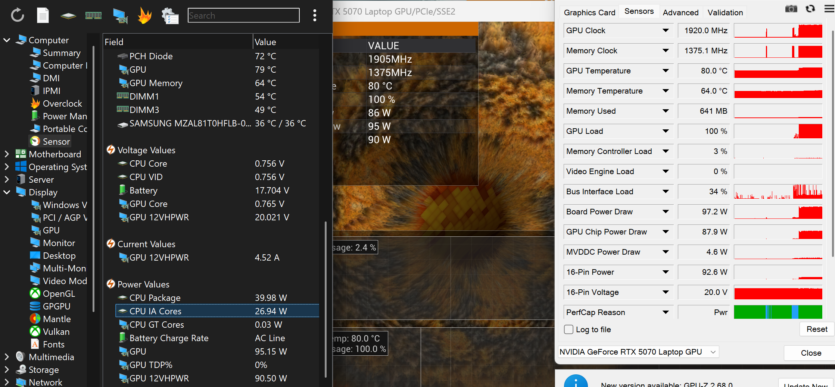Viewport: 835px width, 387px height.
Task: Enable the Log to file checkbox
Action: tap(569, 330)
